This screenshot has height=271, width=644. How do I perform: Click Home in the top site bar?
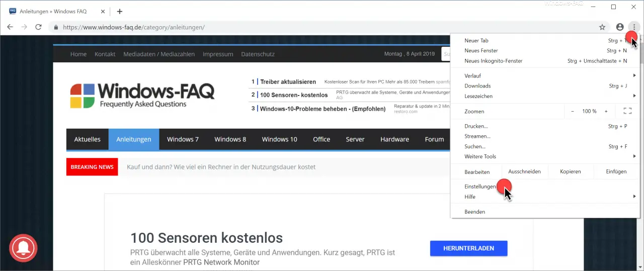coord(78,54)
